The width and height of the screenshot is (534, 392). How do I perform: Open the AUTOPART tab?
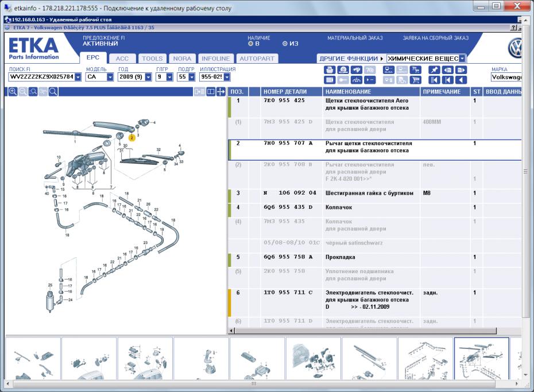tap(257, 59)
